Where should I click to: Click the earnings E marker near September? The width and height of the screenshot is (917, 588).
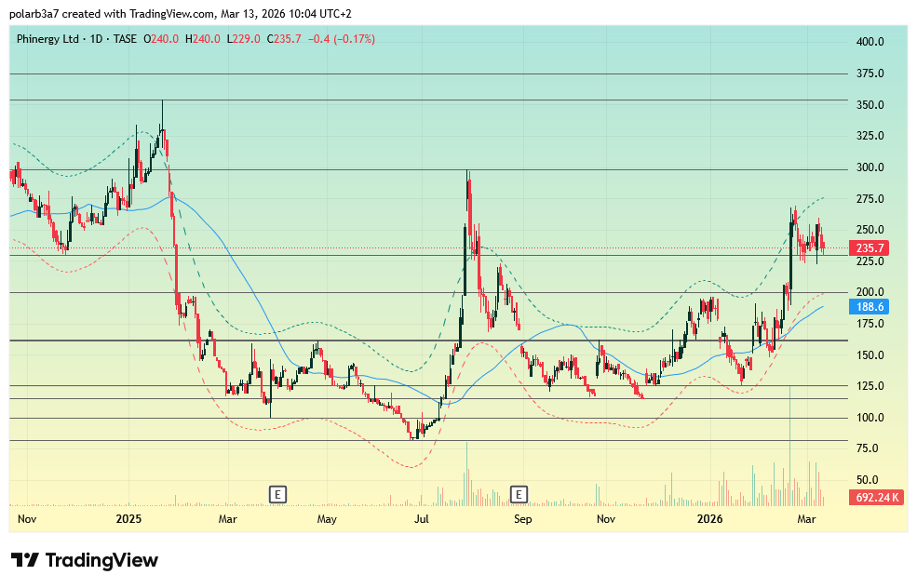click(519, 495)
